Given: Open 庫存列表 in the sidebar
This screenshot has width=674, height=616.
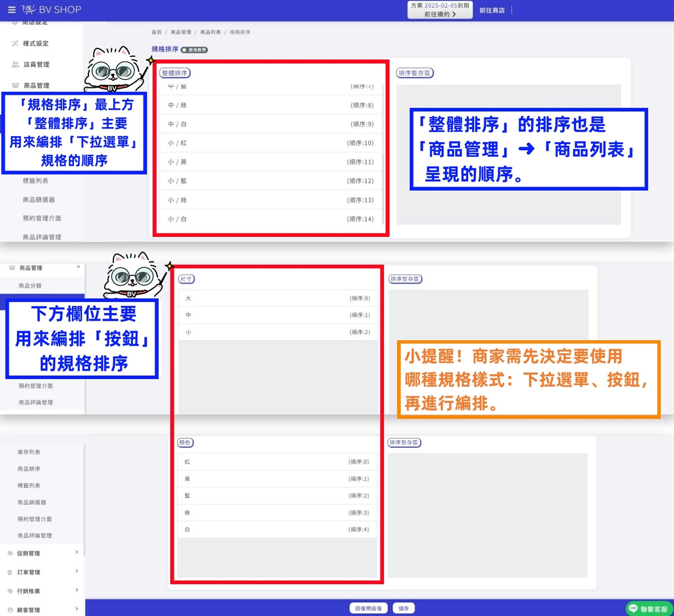Looking at the screenshot, I should click(x=29, y=452).
